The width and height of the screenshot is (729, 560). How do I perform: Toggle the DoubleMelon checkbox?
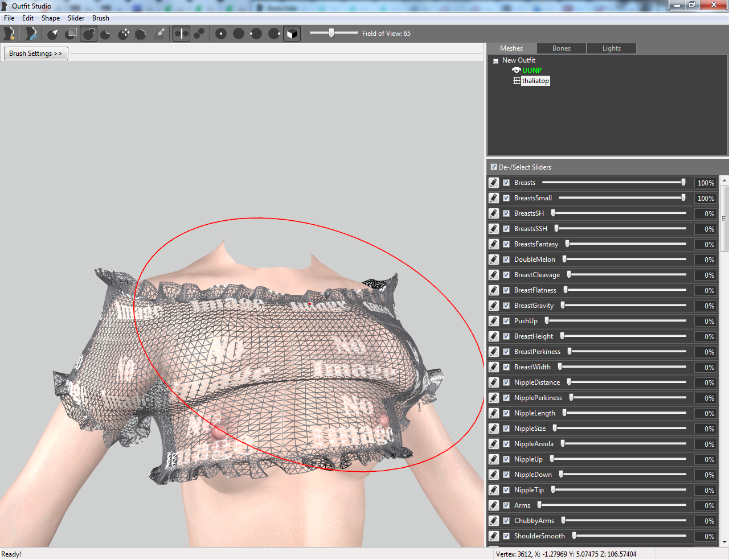[506, 260]
